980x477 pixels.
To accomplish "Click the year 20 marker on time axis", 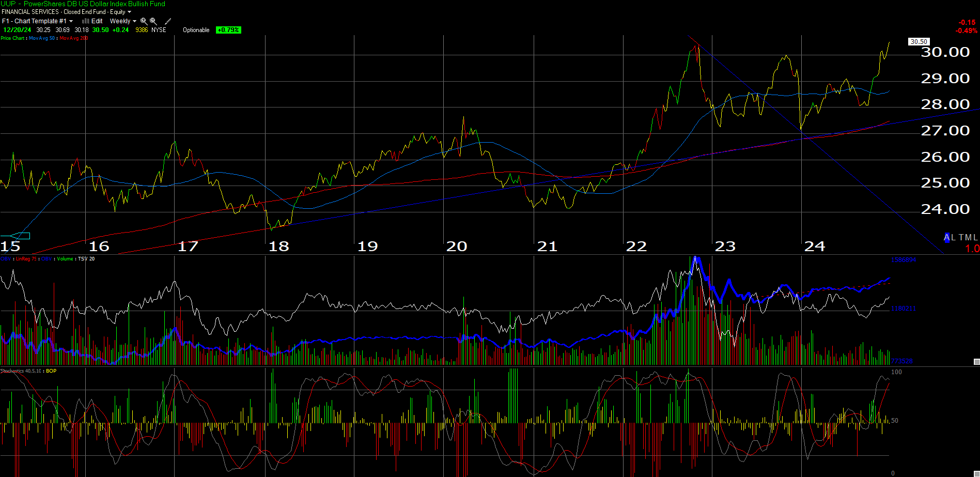I will pyautogui.click(x=457, y=247).
